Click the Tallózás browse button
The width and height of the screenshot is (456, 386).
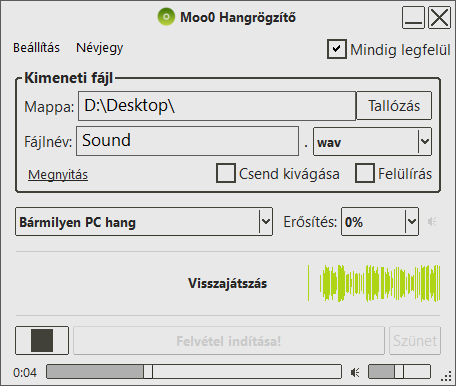pos(394,106)
